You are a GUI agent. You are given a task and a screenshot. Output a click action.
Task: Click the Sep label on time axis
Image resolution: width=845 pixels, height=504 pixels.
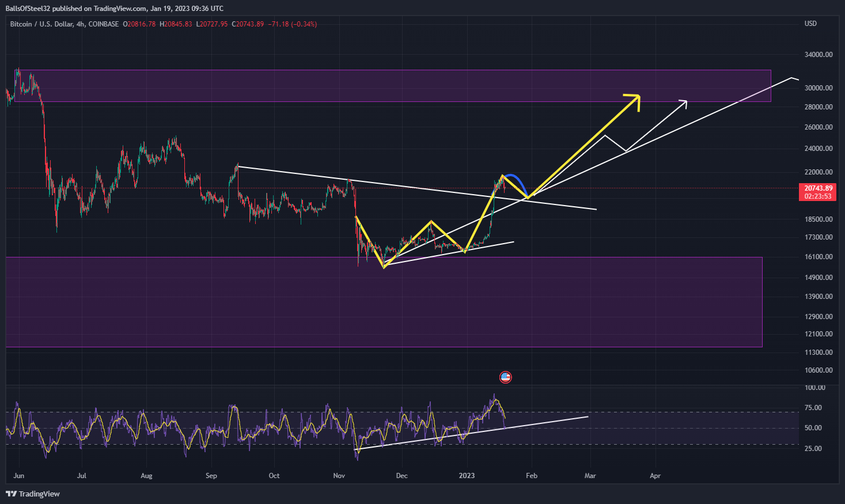211,476
